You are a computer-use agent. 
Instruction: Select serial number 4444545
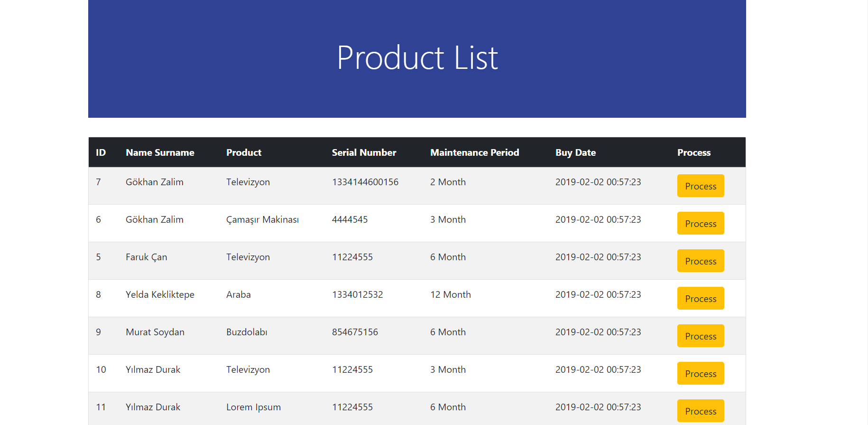350,219
